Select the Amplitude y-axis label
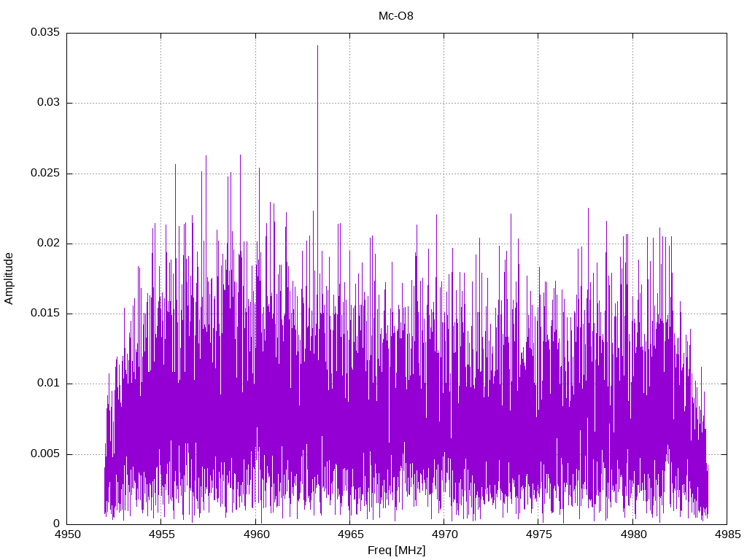Screen dimensions: 747x560 coord(9,279)
